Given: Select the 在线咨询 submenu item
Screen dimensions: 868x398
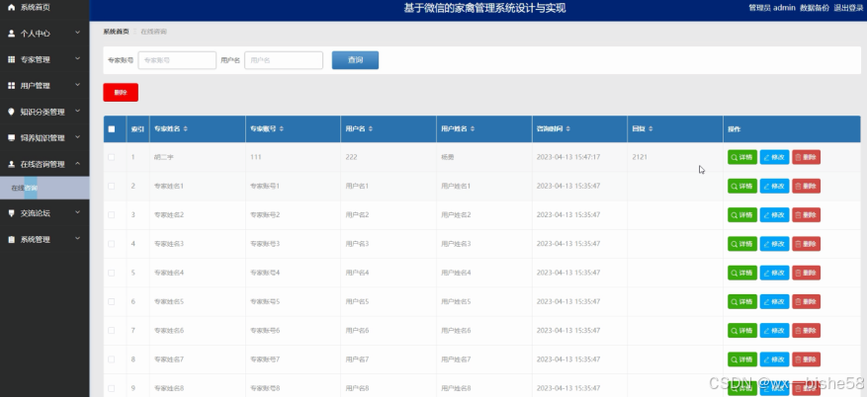Looking at the screenshot, I should coord(44,188).
